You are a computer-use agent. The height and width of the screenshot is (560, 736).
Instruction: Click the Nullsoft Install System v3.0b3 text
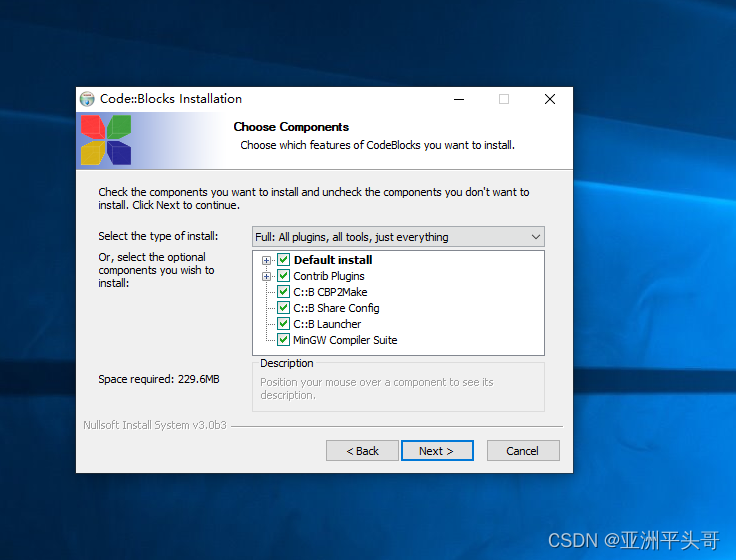tap(155, 425)
